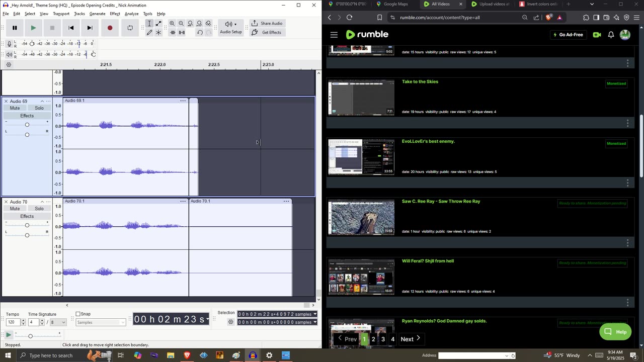Close the Audio 70 track
644x362 pixels.
point(6,202)
